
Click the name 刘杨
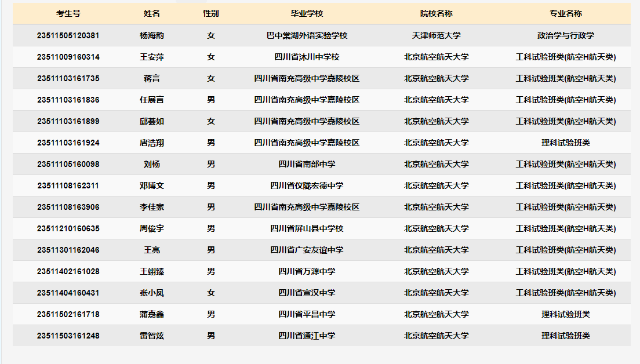(151, 164)
